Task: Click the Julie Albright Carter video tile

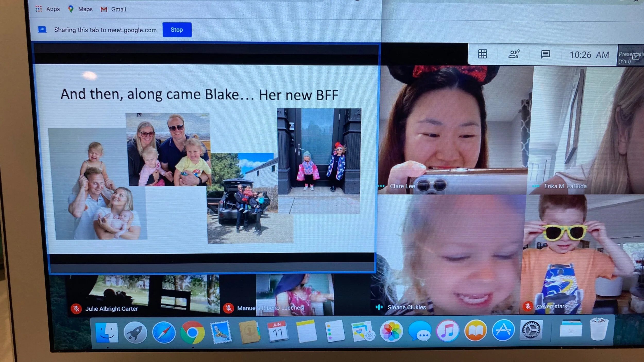Action: [144, 294]
